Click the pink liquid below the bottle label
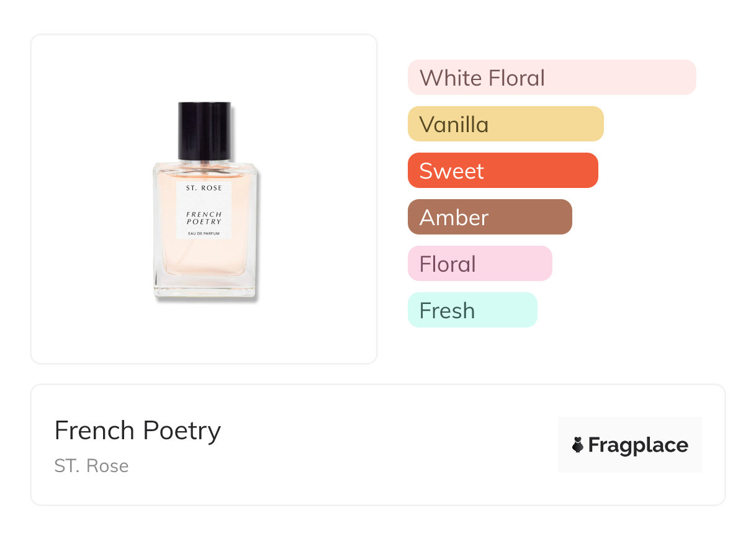 pyautogui.click(x=204, y=257)
